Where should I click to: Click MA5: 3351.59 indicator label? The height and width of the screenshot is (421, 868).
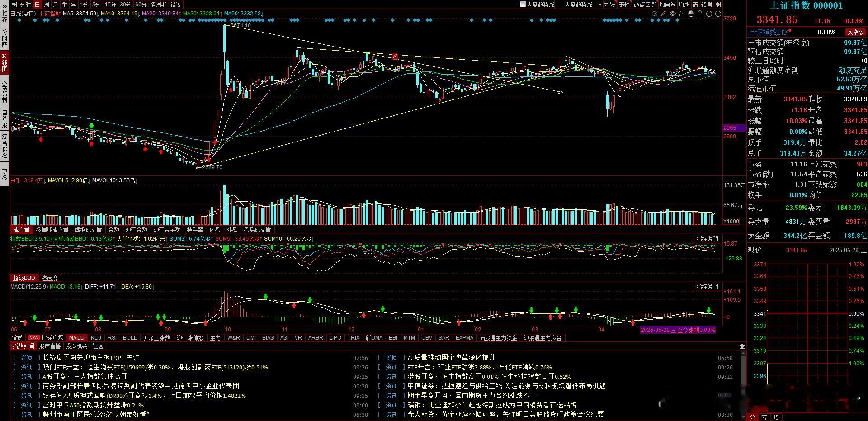(80, 14)
